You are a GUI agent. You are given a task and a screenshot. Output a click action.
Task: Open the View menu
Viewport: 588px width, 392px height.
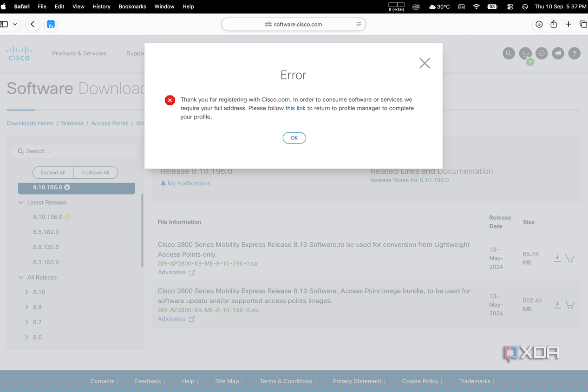(78, 7)
